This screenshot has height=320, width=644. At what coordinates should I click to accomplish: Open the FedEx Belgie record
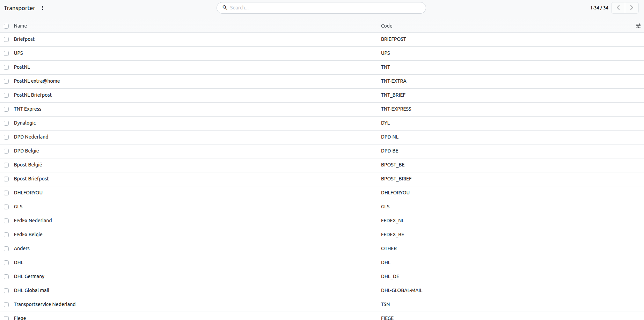click(x=28, y=235)
